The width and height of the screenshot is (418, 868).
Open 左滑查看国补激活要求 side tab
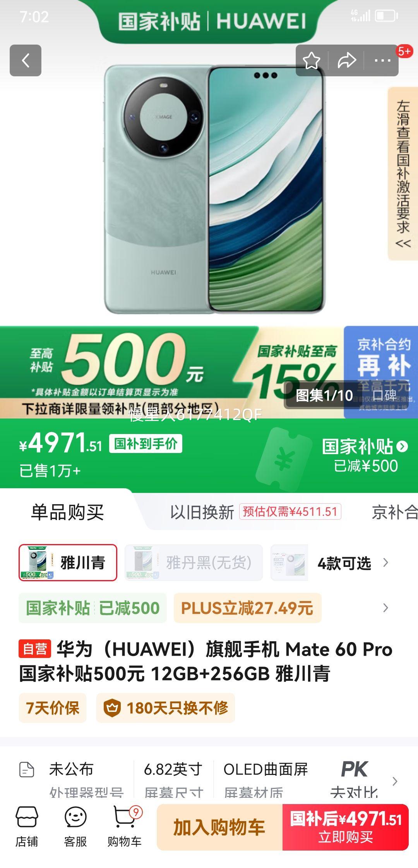click(403, 174)
